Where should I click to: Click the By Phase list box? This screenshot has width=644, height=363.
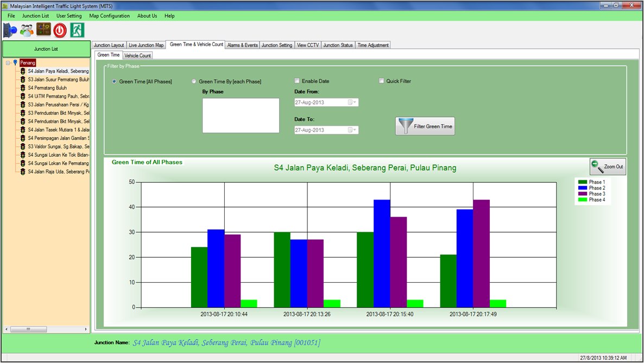point(241,115)
